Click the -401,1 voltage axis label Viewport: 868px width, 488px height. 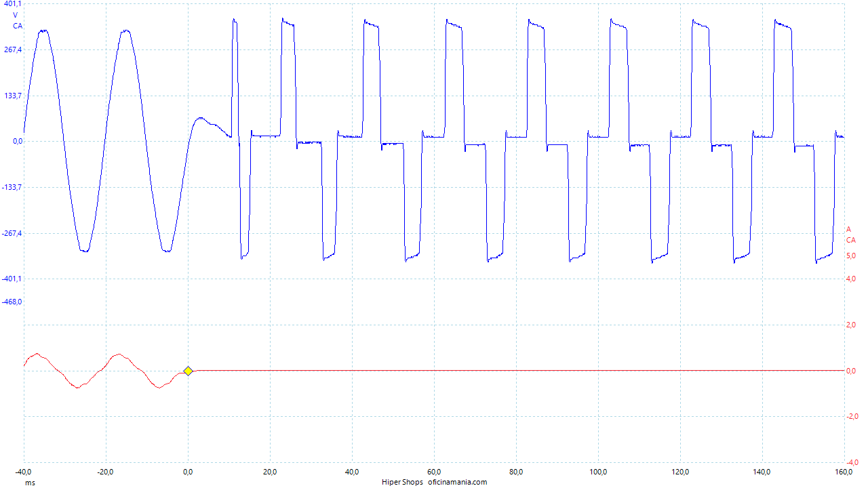click(12, 279)
